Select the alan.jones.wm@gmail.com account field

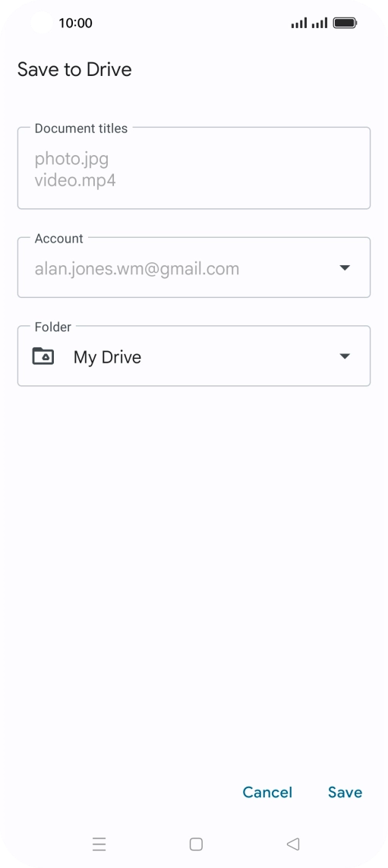194,268
